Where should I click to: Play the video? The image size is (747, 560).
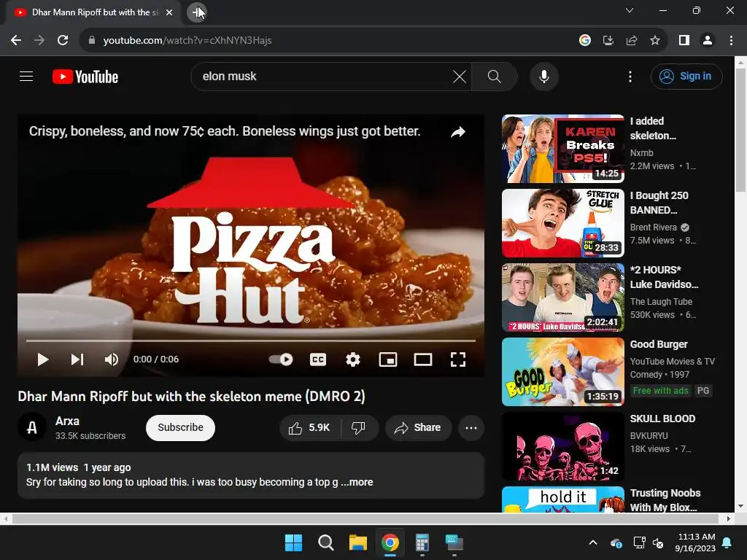click(x=43, y=359)
